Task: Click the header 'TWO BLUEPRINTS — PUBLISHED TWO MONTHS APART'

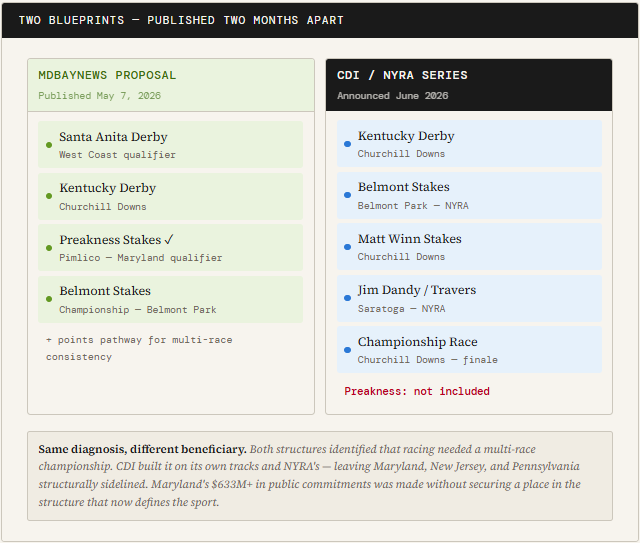Action: (181, 20)
